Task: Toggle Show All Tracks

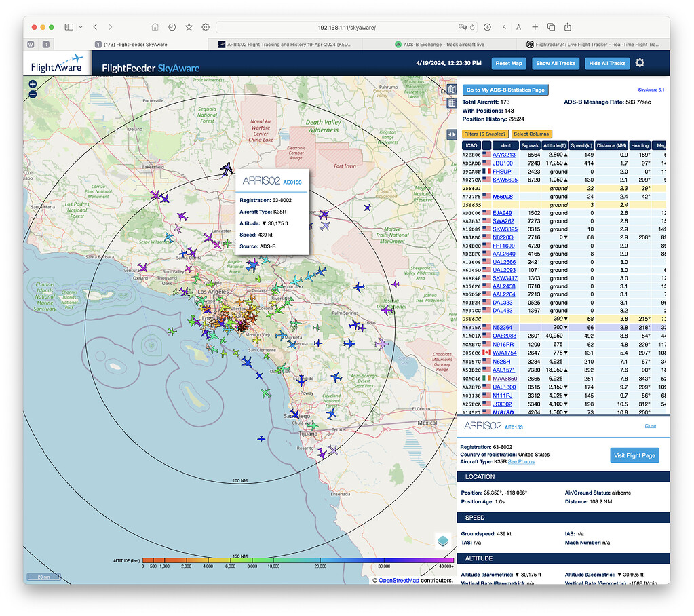Action: point(556,63)
